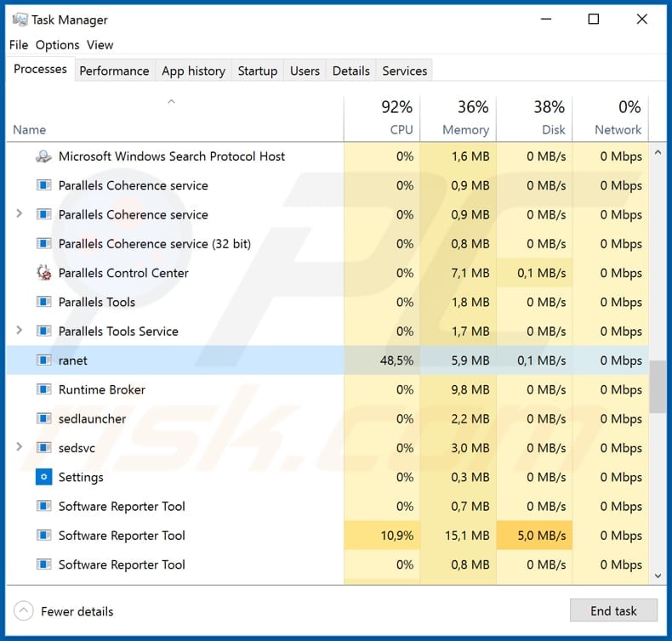672x641 pixels.
Task: Click the sedlauncher process icon
Action: click(44, 418)
